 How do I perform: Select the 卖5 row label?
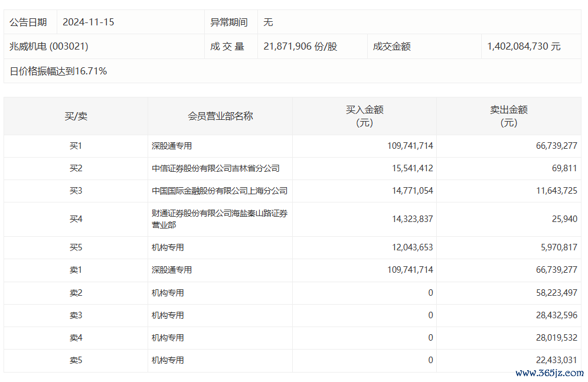[76, 360]
